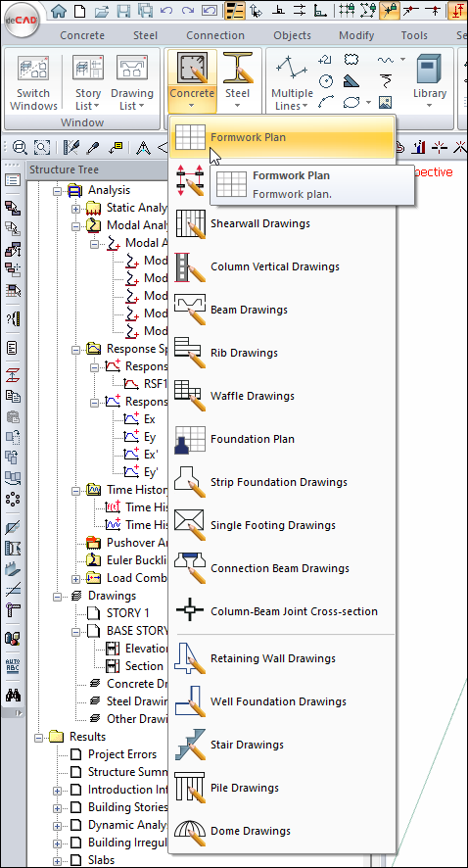Click the insert picture icon in ribbon
The image size is (468, 868).
click(x=385, y=102)
